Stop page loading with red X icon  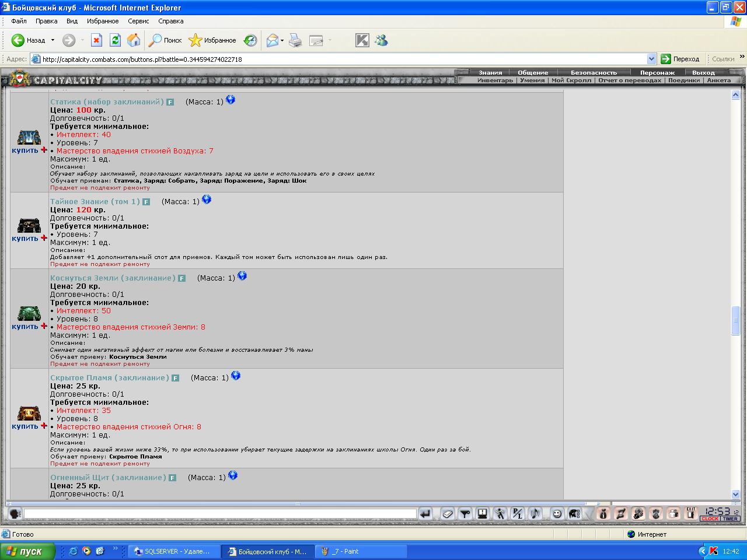(x=97, y=40)
